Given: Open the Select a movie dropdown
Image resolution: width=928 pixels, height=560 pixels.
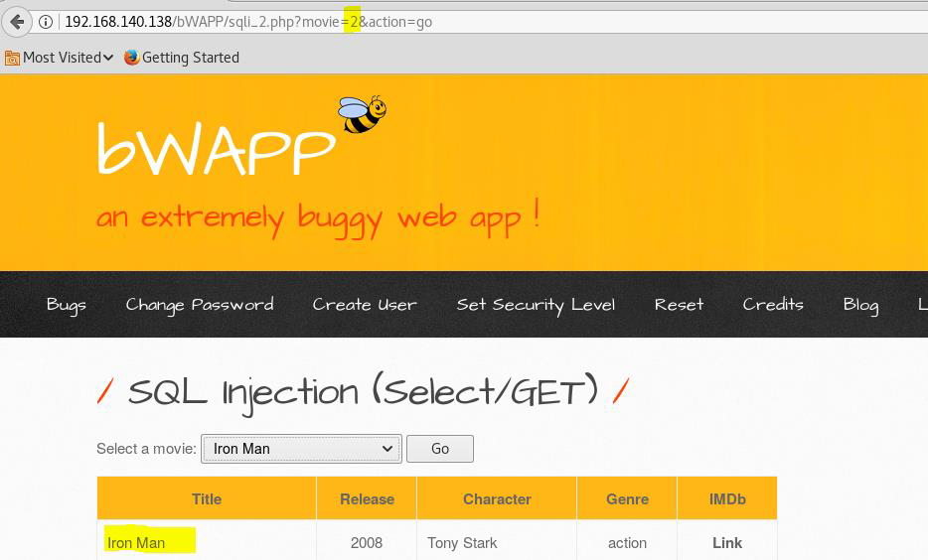Looking at the screenshot, I should pos(301,449).
